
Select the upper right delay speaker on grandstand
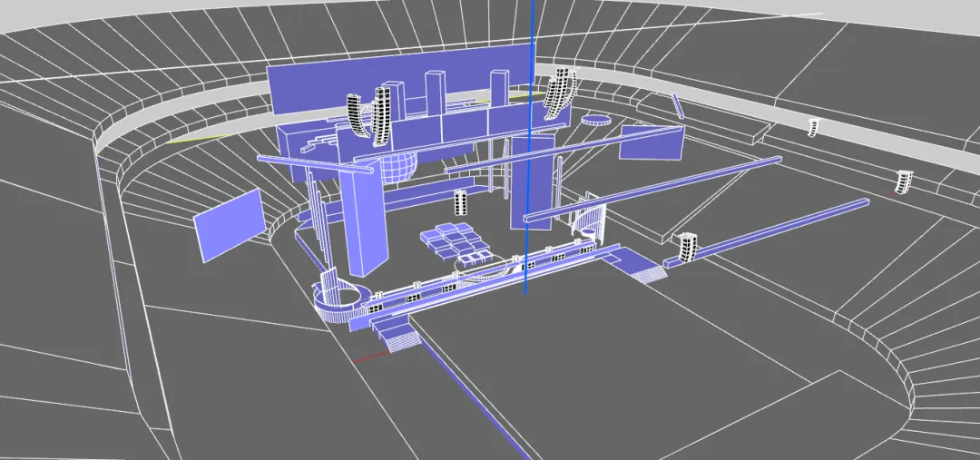(x=814, y=126)
